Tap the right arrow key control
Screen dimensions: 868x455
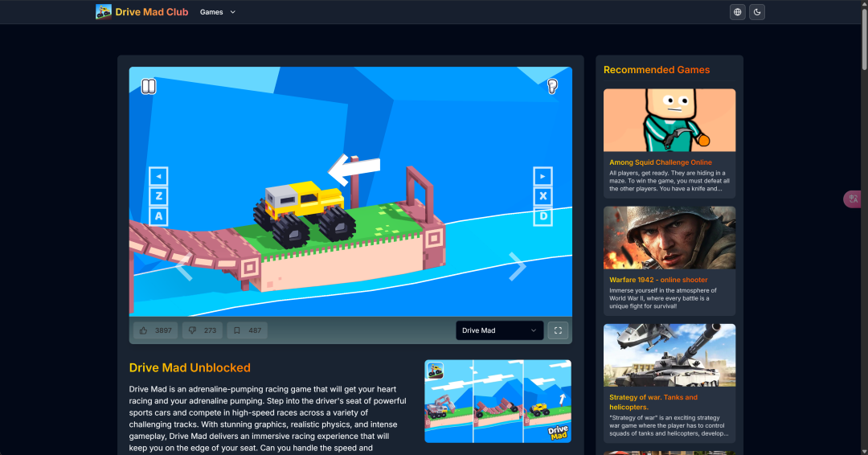pos(542,176)
